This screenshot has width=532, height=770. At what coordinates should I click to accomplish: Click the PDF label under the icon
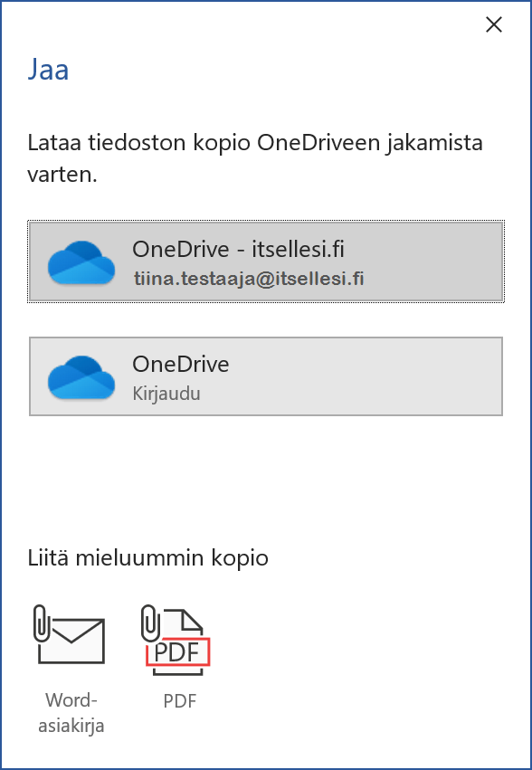180,700
